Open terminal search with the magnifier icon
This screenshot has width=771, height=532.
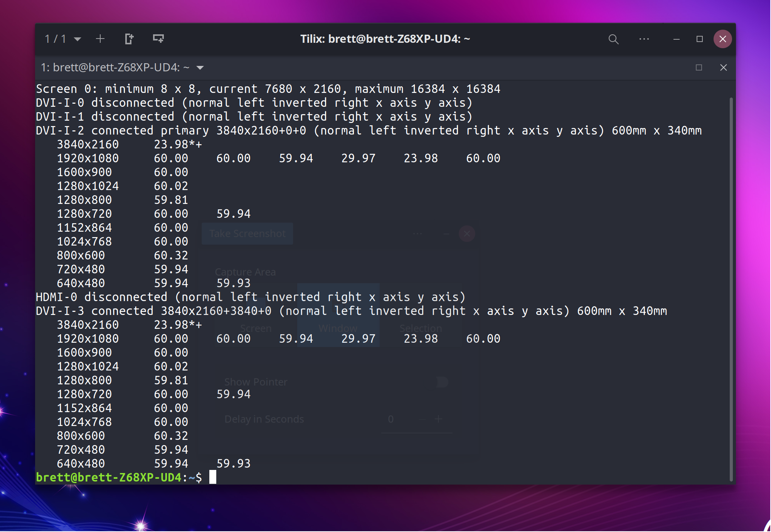click(613, 39)
